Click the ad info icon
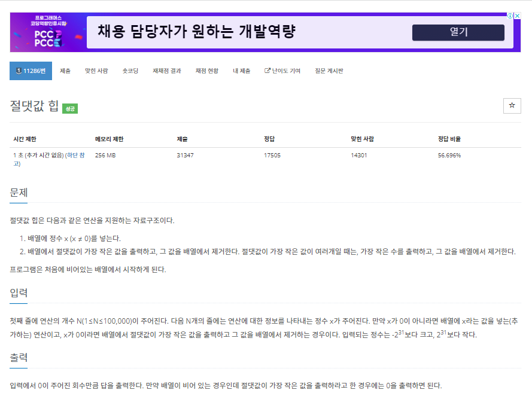 (x=510, y=16)
